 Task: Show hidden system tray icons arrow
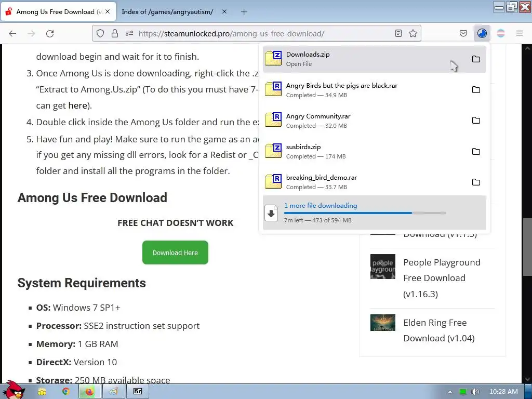(450, 392)
